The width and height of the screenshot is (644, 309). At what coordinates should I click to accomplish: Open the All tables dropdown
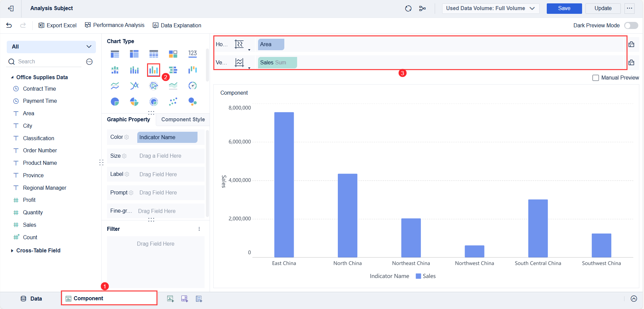coord(51,47)
